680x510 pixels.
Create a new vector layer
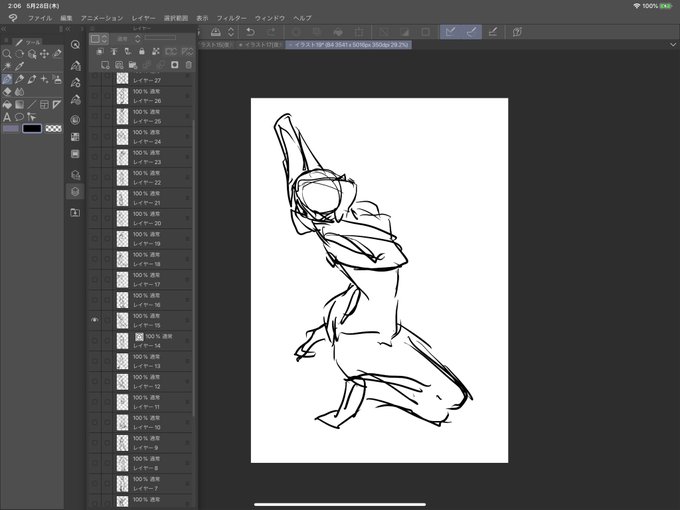click(119, 65)
